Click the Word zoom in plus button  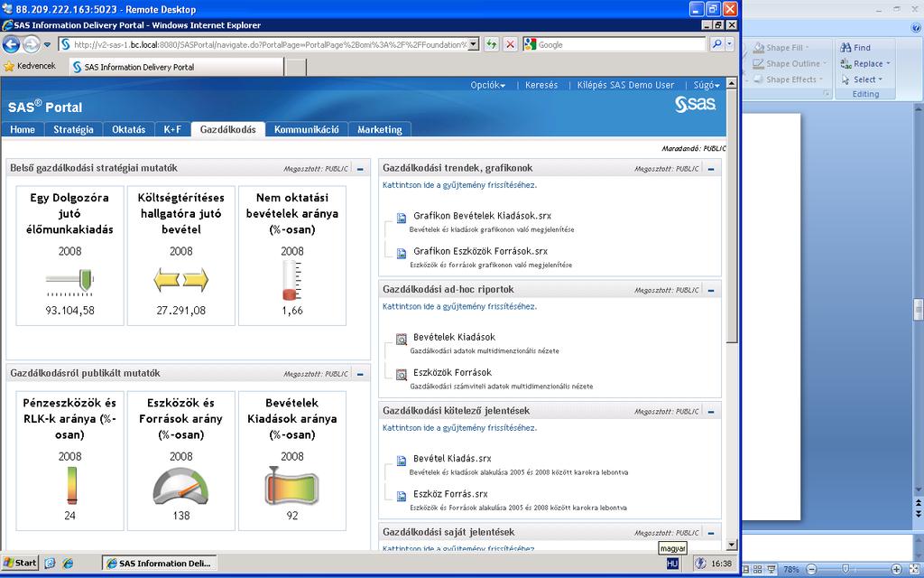pyautogui.click(x=897, y=569)
